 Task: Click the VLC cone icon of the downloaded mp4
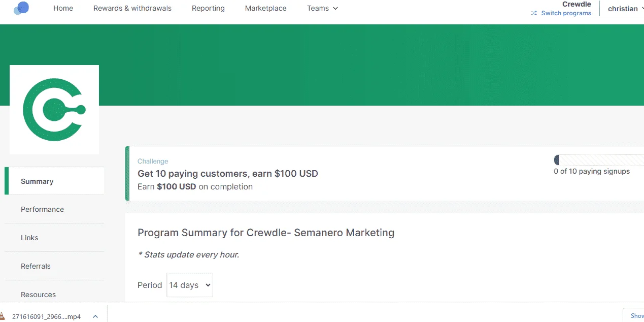pyautogui.click(x=3, y=316)
